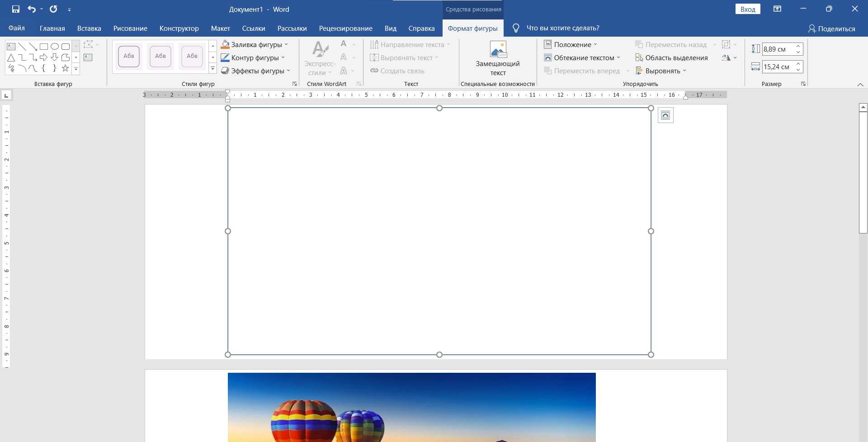868x442 pixels.
Task: Click the shape width field 15,24 см
Action: 778,67
